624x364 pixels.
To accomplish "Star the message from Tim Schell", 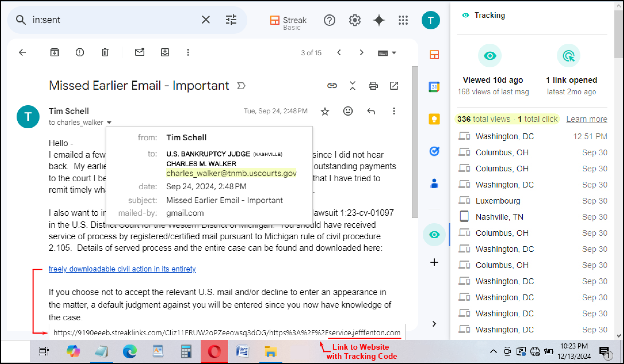I will (x=325, y=111).
